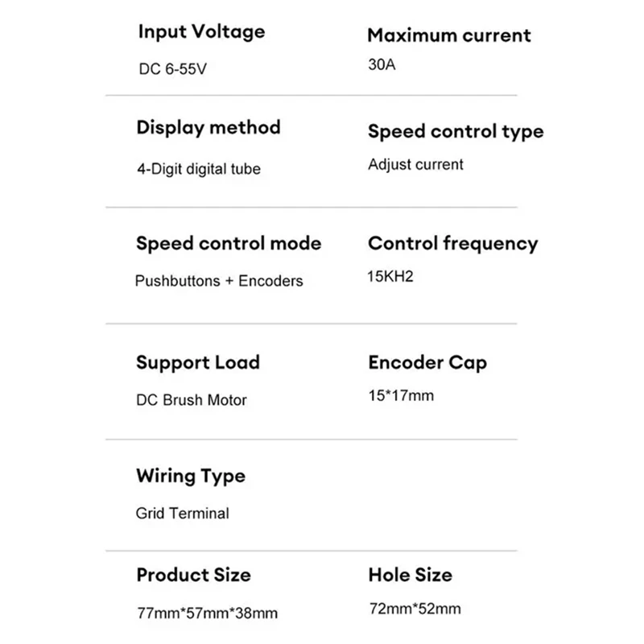The height and width of the screenshot is (644, 644).
Task: Select the Pushbuttons + Encoders text
Action: [219, 281]
